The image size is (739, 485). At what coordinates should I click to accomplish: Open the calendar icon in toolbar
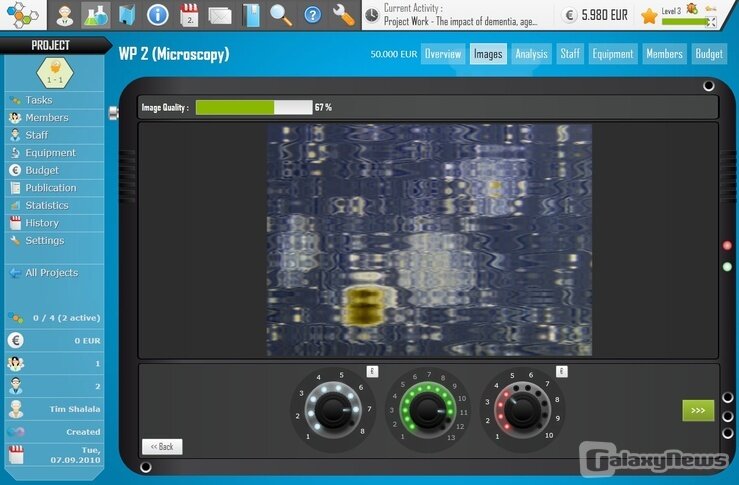(189, 15)
